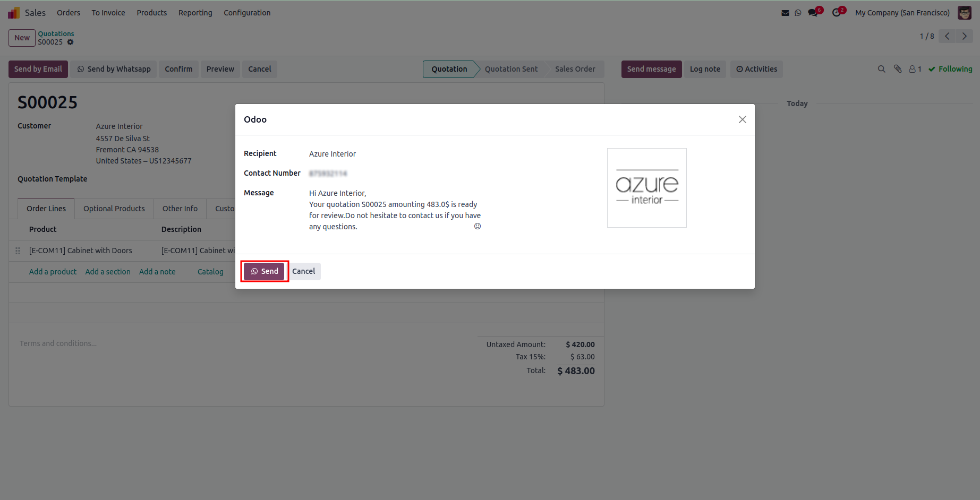Go to the next record arrow
Image resolution: width=980 pixels, height=500 pixels.
point(964,36)
